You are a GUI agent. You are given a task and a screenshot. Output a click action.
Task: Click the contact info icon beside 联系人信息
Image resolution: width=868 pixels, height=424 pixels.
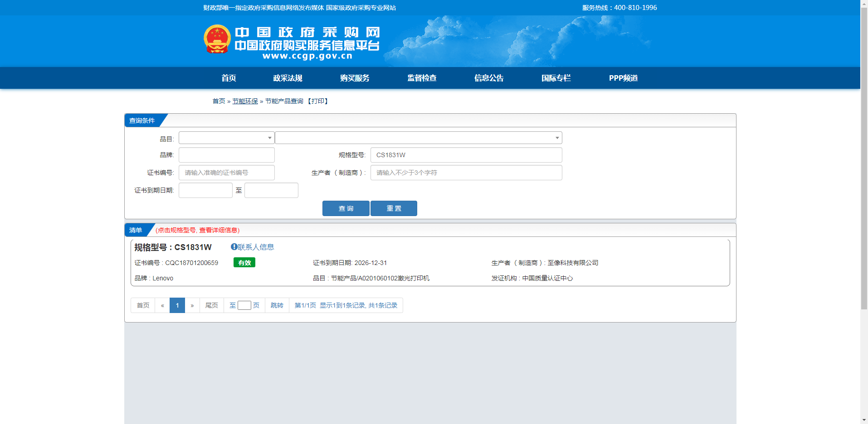tap(234, 247)
